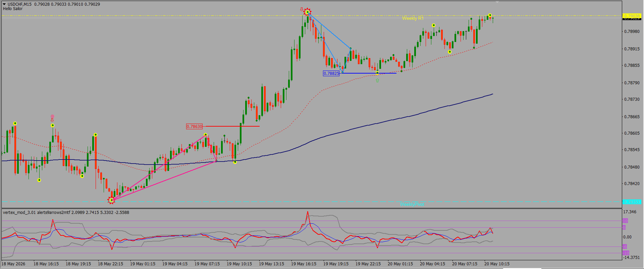Click the Weekly R1 line label
Viewport: 644px width, 269px height.
pos(413,18)
